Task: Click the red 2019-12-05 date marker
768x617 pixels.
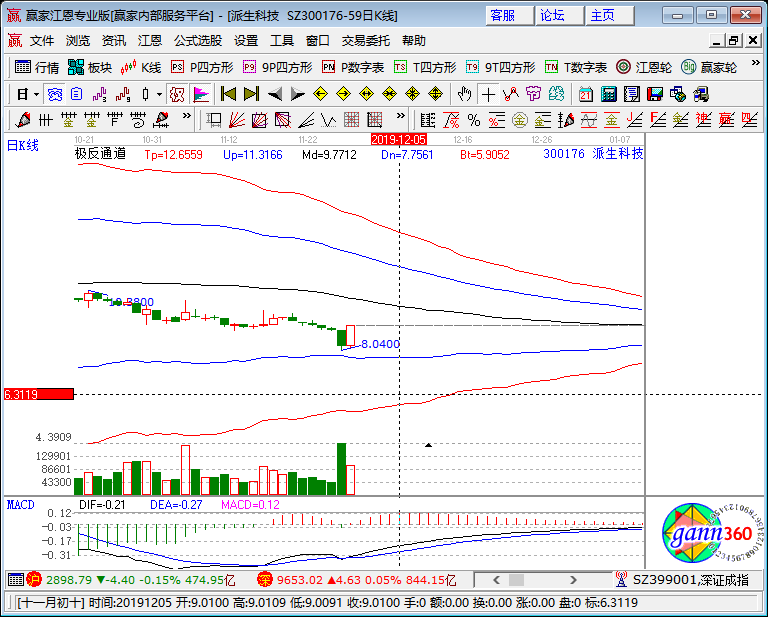Action: [399, 140]
